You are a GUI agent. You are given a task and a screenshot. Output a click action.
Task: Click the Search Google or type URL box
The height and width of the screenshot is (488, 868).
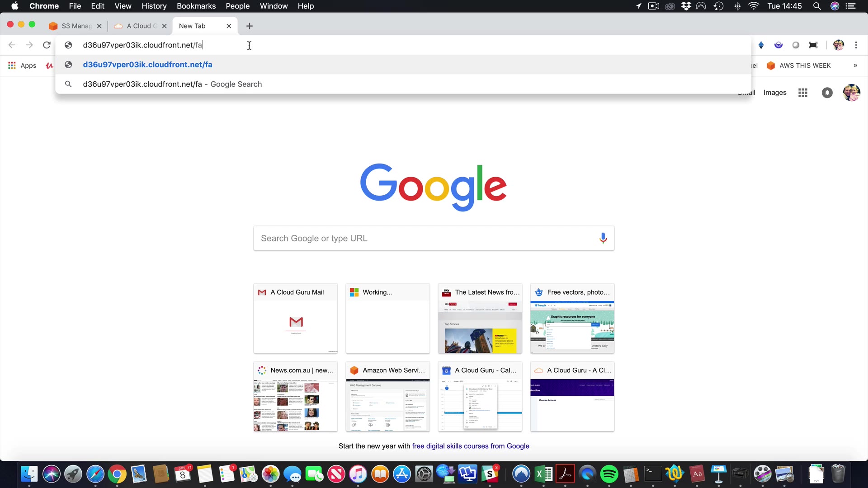coord(425,238)
